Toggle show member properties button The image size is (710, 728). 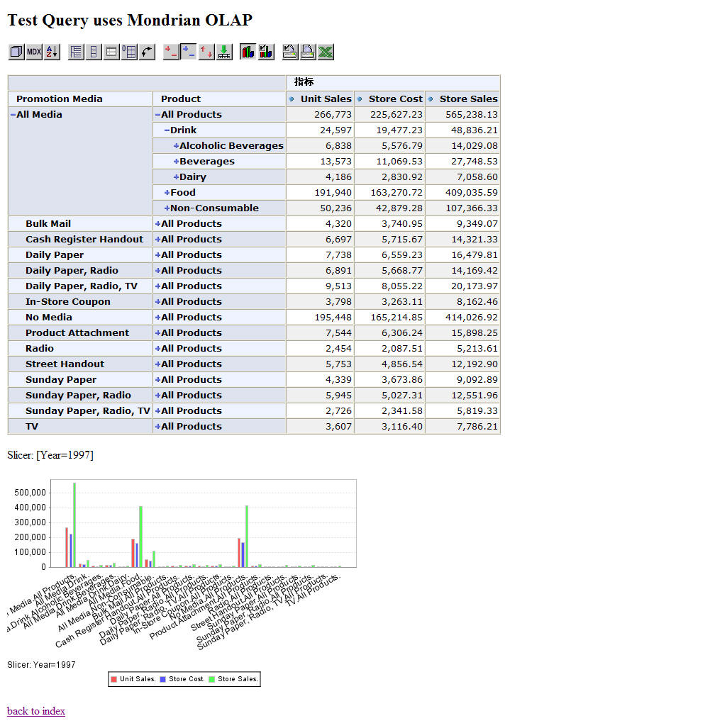111,52
